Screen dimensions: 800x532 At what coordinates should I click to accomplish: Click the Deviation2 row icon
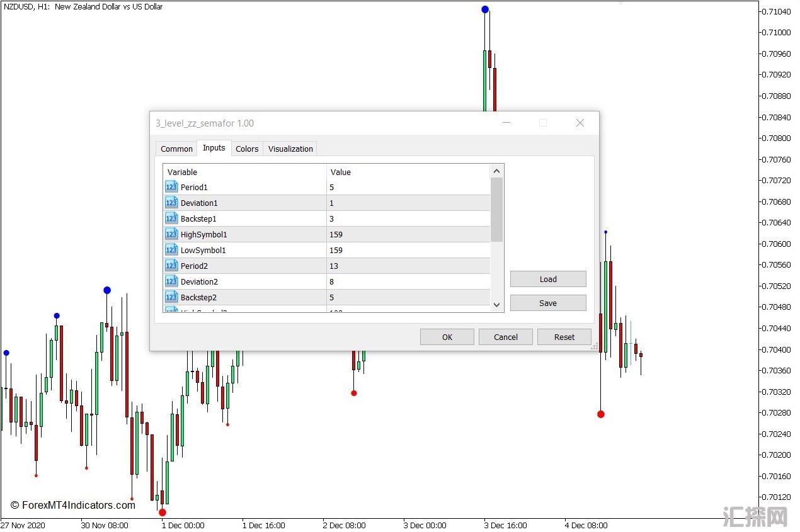(x=171, y=281)
